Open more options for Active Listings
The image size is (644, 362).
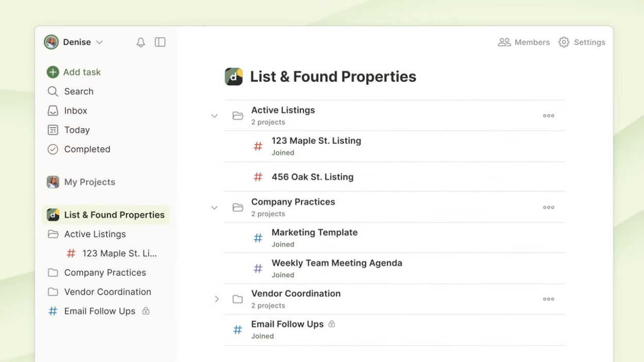pos(549,116)
